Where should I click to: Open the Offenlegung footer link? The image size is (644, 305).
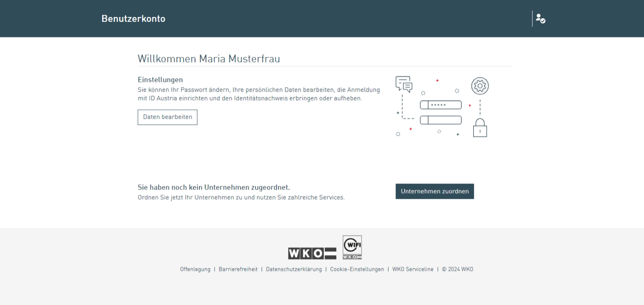pos(195,269)
